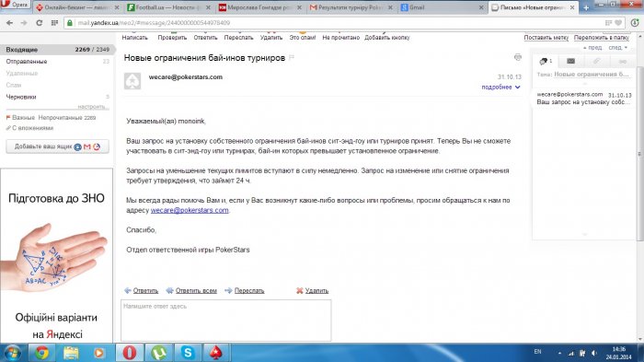644x362 pixels.
Task: Launch Chrome from taskbar
Action: 41,353
